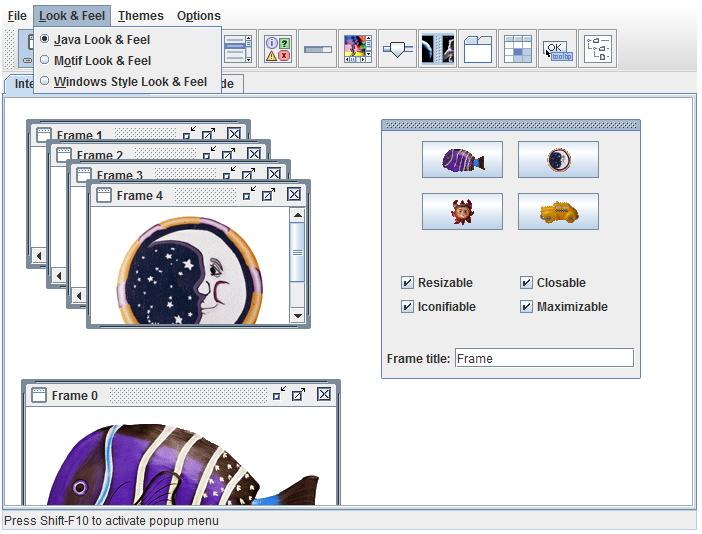702x534 pixels.
Task: Click Frame 1 horizontal scroll left arrow
Action: [39, 256]
